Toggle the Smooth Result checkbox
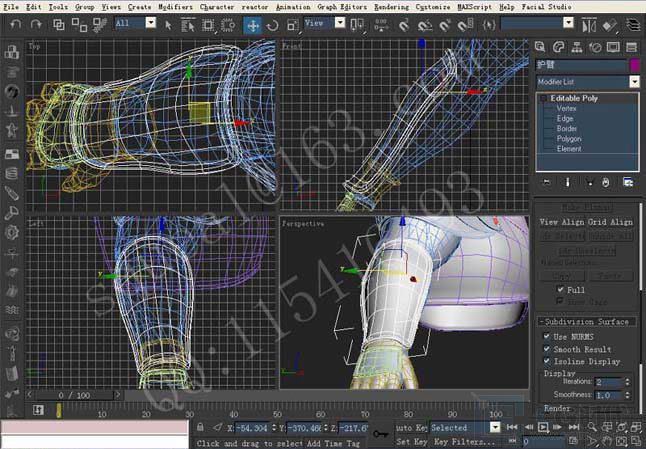 (x=547, y=349)
